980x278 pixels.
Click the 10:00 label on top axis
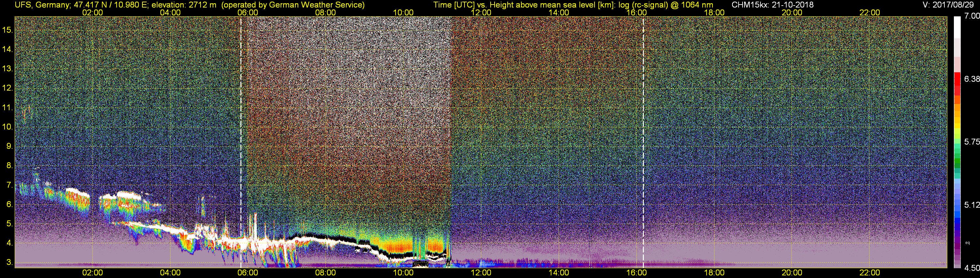(x=403, y=12)
